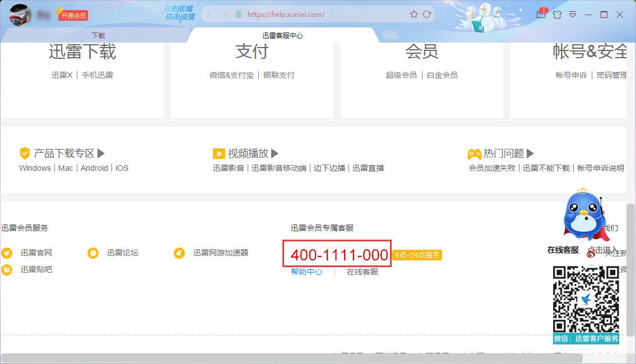The image size is (636, 364).
Task: Open 迅雷论坛 via its orange icon
Action: coord(93,253)
